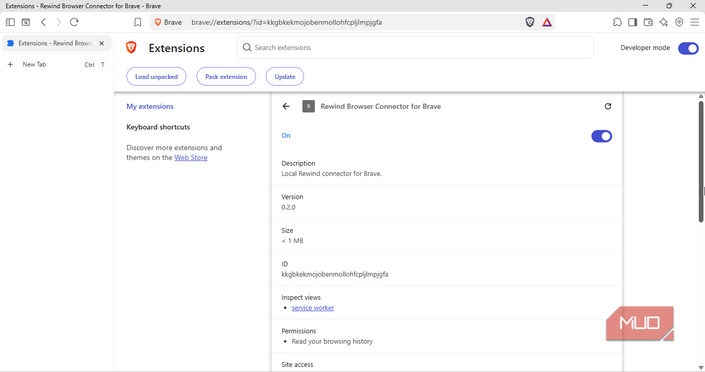The width and height of the screenshot is (705, 372).
Task: Toggle the browser sidebar panel icon
Action: [x=633, y=22]
